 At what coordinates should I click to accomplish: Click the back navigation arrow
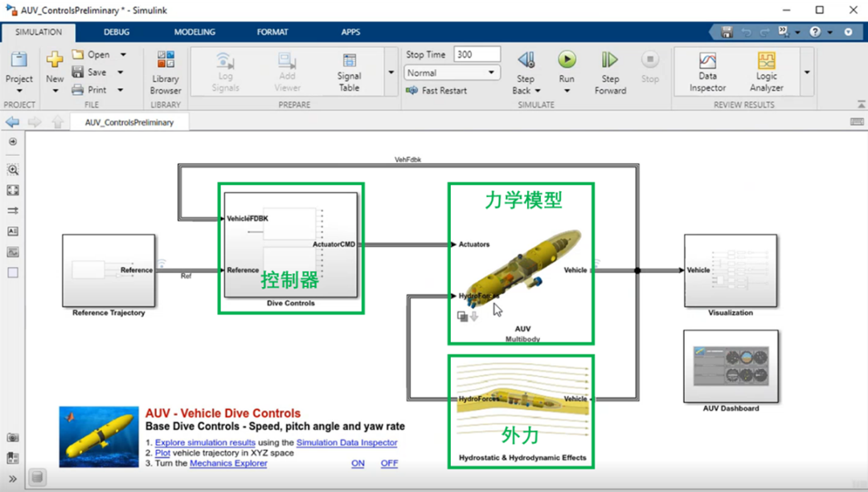(12, 121)
